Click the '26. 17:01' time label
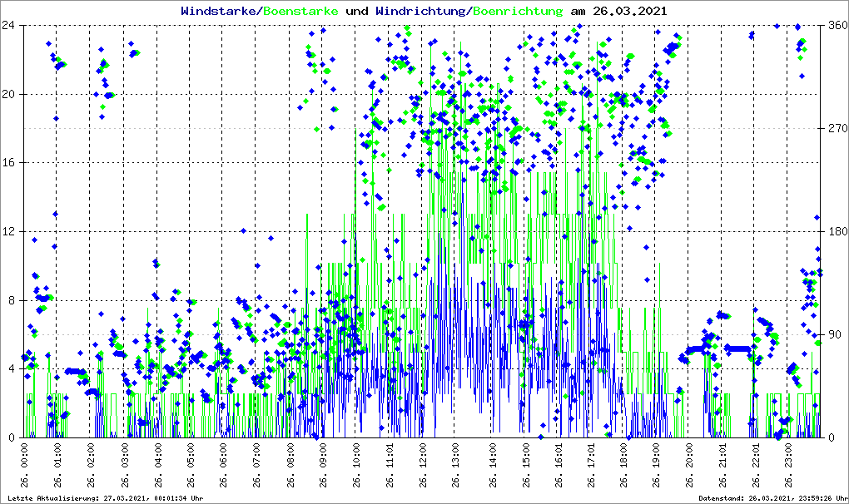Screen dimensions: 849x504 tap(591, 466)
